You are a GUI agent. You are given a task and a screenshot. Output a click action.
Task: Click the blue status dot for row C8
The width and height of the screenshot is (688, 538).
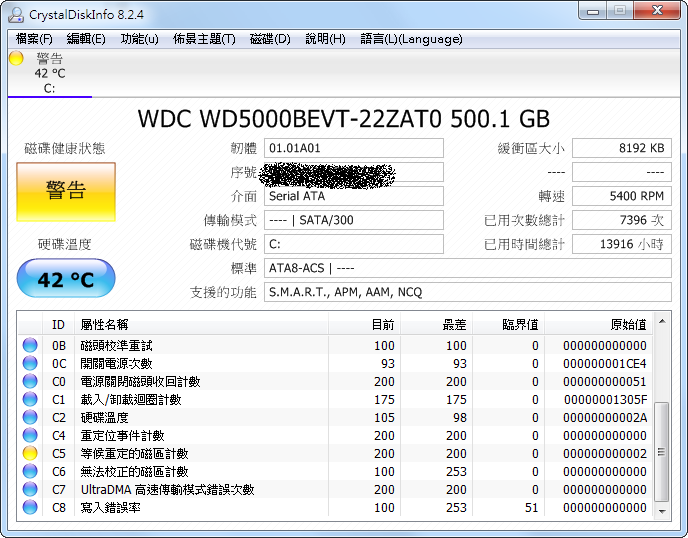pos(30,507)
